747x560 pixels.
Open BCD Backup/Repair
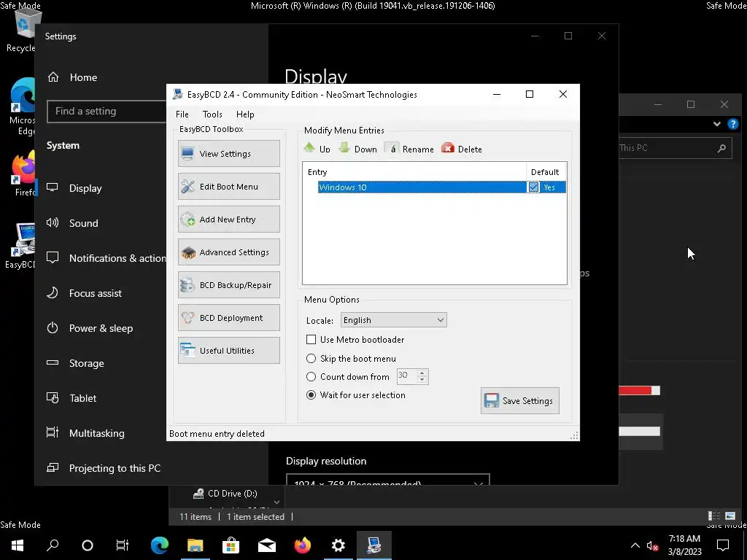(228, 285)
